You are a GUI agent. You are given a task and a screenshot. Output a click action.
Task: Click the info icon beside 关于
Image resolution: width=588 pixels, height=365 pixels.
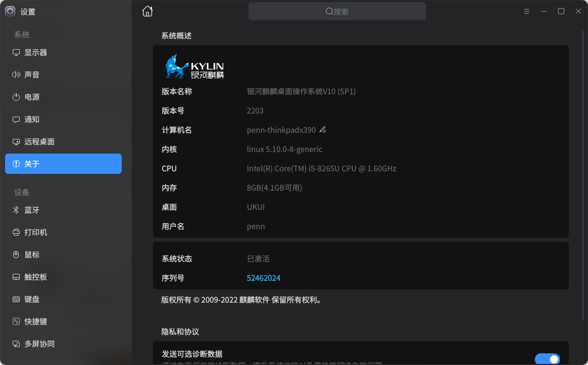tap(16, 164)
